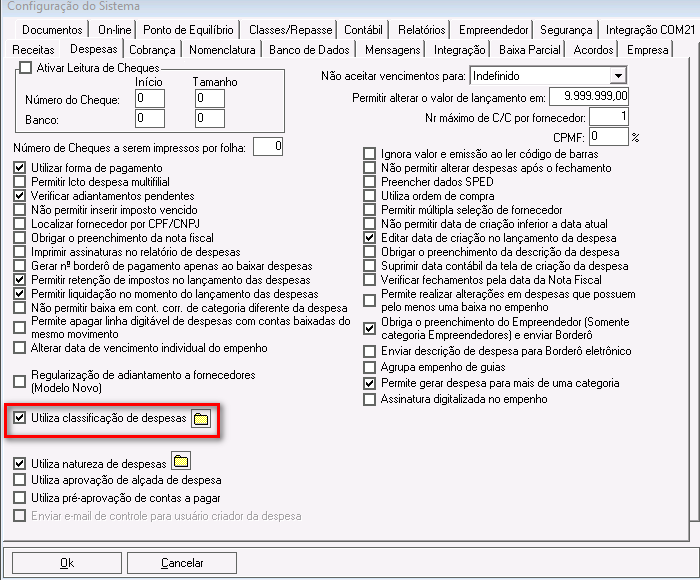Check Regularização de adiantamento a fornecedores
The height and width of the screenshot is (580, 700).
click(20, 381)
